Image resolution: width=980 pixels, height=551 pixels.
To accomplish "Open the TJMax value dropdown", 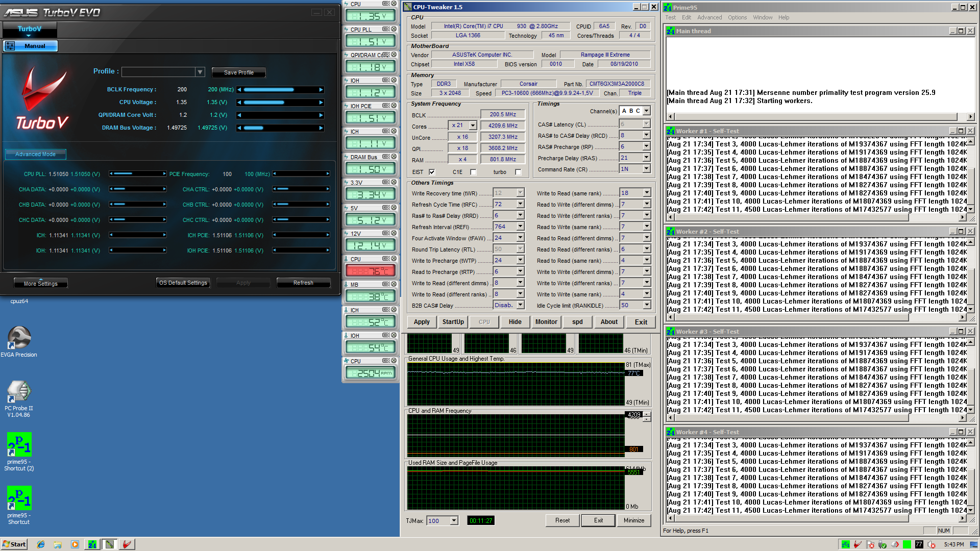I will 454,521.
